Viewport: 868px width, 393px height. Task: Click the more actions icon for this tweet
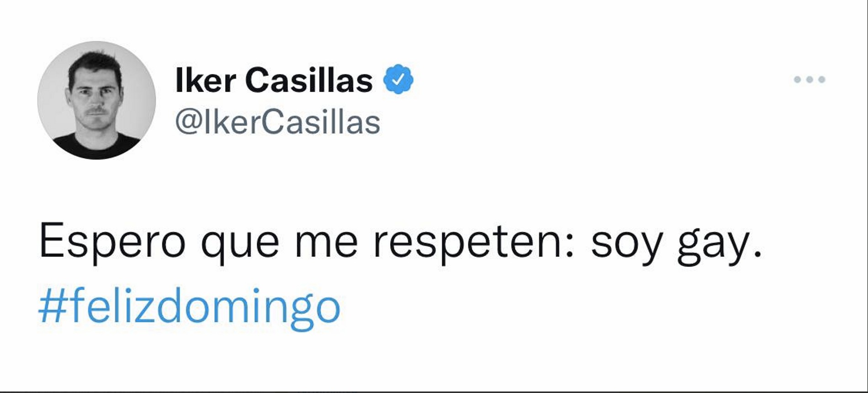coord(809,79)
